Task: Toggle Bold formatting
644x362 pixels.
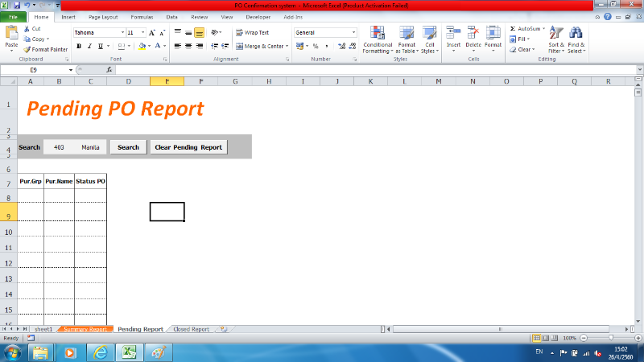Action: click(x=79, y=46)
